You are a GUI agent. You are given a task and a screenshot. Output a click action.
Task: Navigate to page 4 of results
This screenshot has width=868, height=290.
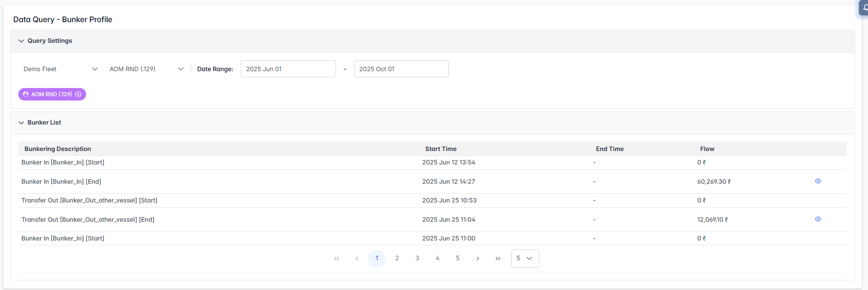pyautogui.click(x=437, y=258)
